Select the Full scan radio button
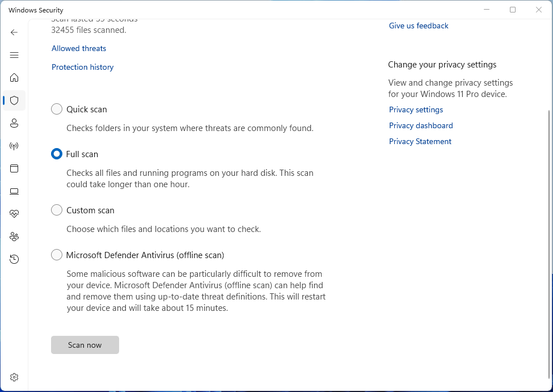The image size is (553, 392). click(56, 154)
